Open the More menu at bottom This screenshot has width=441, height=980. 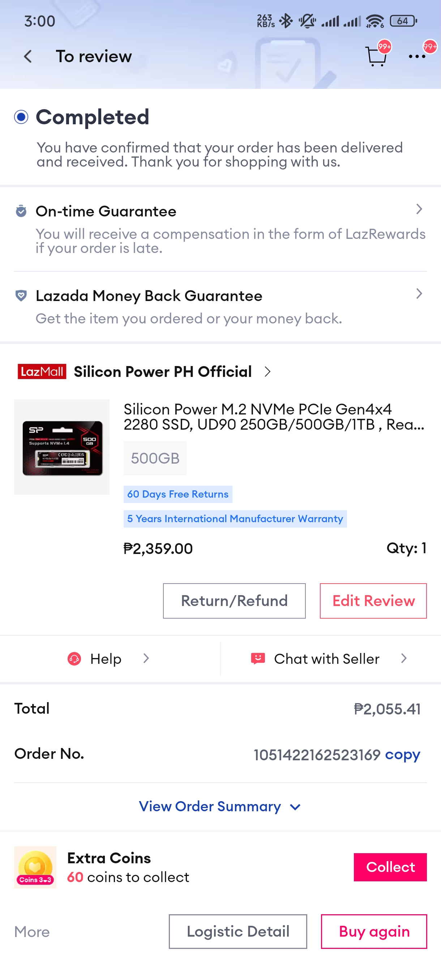pos(32,932)
